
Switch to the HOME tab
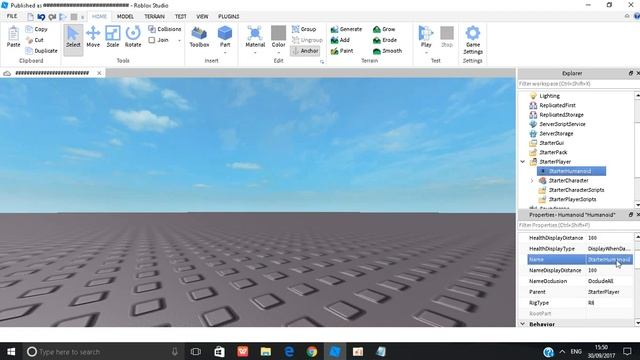(x=99, y=16)
